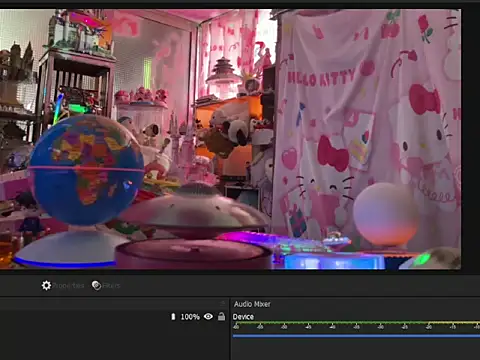Viewport: 480px width, 360px height.
Task: Click the globe in the preview canvas
Action: pos(87,170)
